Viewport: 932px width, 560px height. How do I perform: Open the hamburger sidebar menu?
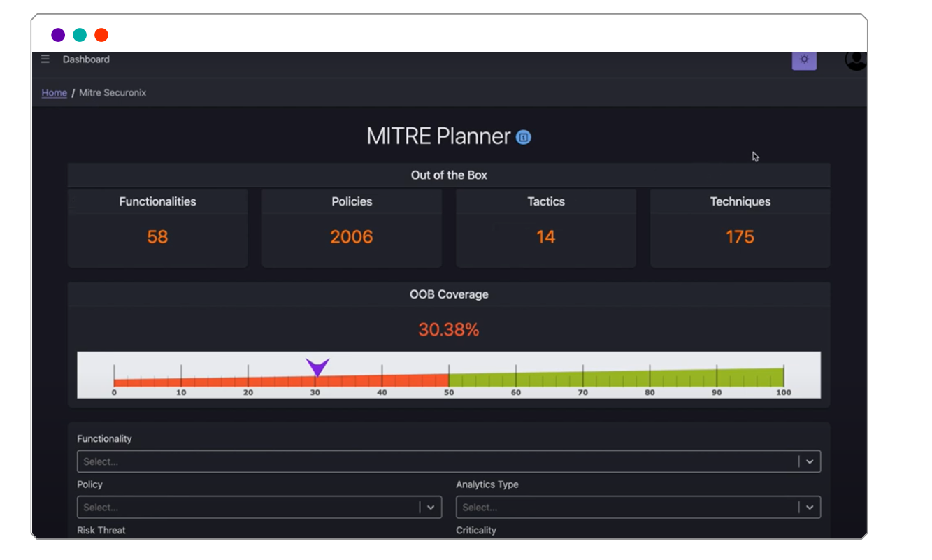45,59
